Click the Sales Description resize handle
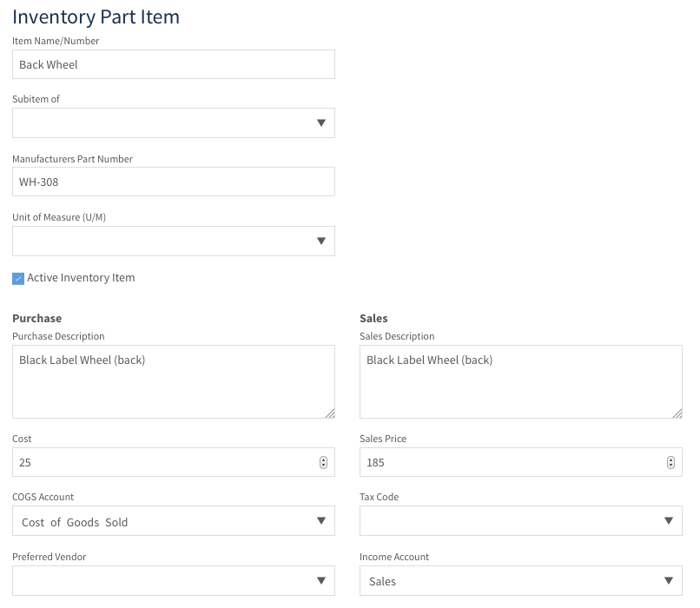 677,413
